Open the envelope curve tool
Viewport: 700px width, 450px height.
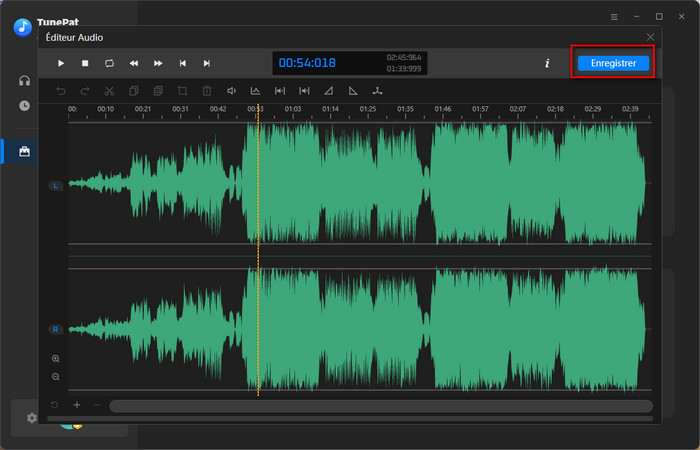point(255,91)
